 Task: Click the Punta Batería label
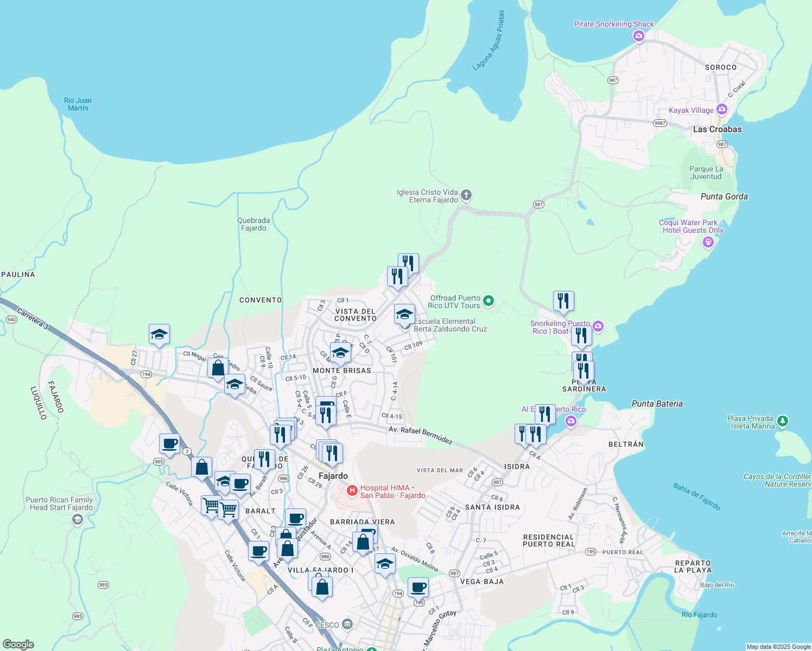657,404
